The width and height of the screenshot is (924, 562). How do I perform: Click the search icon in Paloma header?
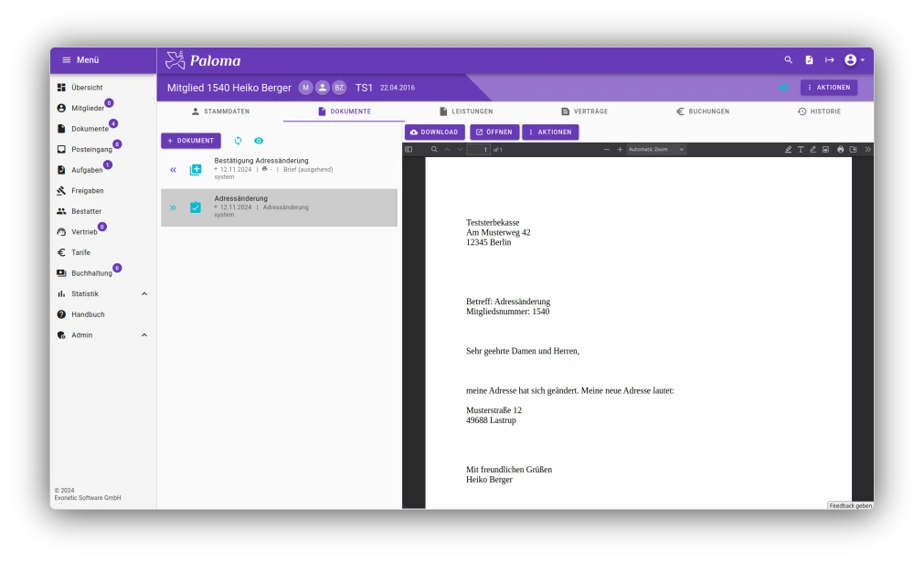point(788,60)
